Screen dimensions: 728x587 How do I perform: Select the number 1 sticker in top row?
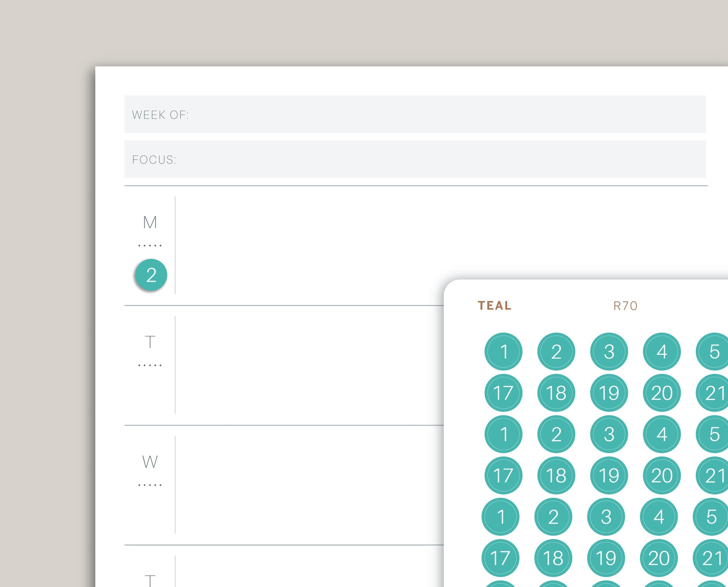pyautogui.click(x=503, y=352)
